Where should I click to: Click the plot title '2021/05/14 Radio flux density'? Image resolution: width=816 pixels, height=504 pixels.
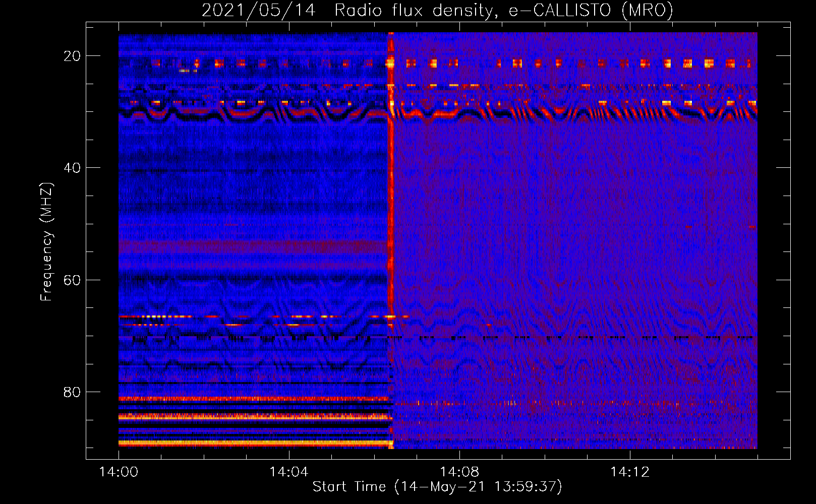350,10
